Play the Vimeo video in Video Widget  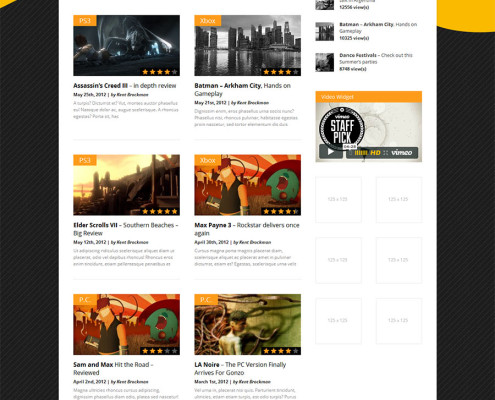click(x=330, y=152)
